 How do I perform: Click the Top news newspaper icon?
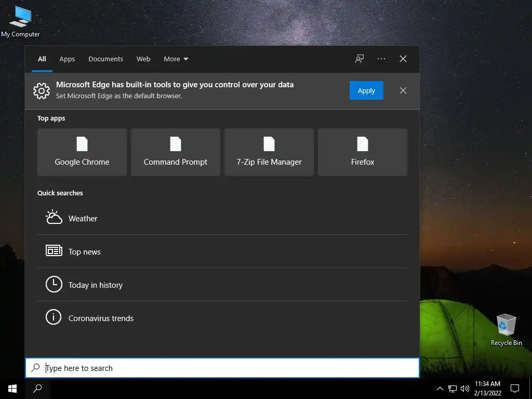click(54, 251)
